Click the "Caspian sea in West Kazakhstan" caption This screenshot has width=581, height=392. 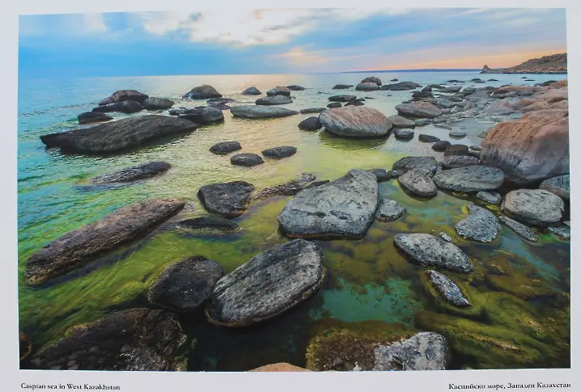[70, 386]
